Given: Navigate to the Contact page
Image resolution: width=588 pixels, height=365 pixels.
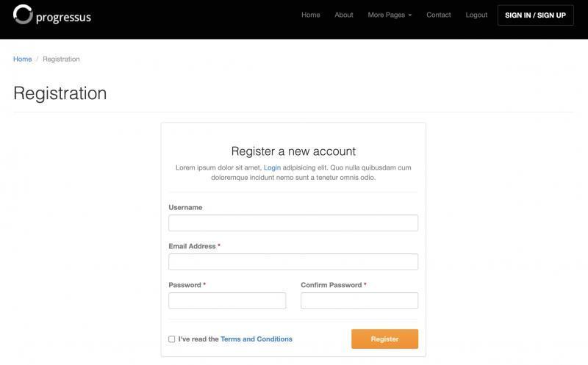Looking at the screenshot, I should pos(439,15).
